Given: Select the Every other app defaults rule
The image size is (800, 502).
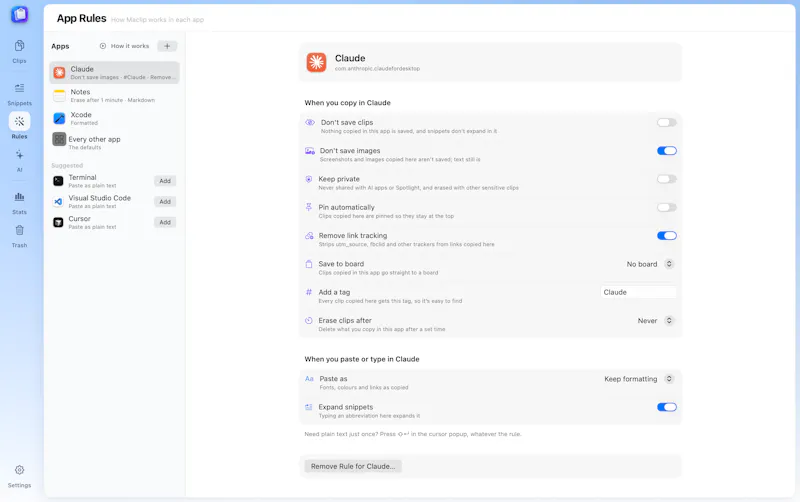Looking at the screenshot, I should coord(115,142).
